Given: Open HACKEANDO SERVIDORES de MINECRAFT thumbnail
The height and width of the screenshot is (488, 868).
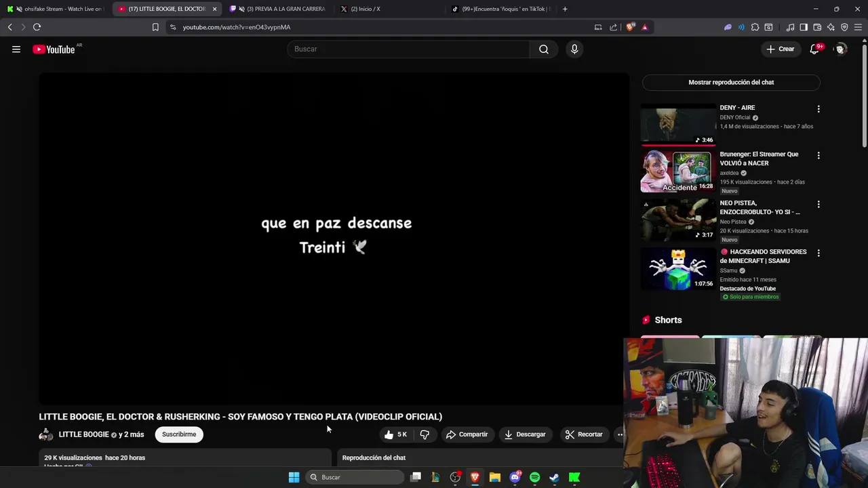Looking at the screenshot, I should [x=678, y=268].
